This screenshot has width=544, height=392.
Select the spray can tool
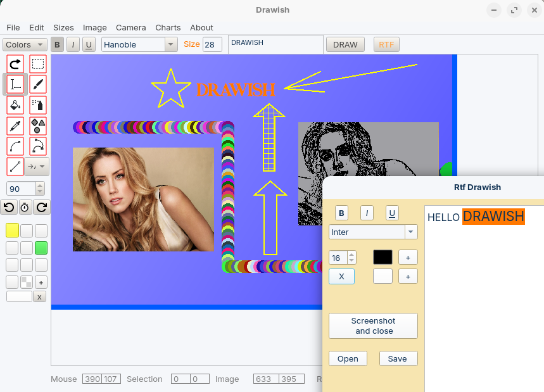click(38, 104)
